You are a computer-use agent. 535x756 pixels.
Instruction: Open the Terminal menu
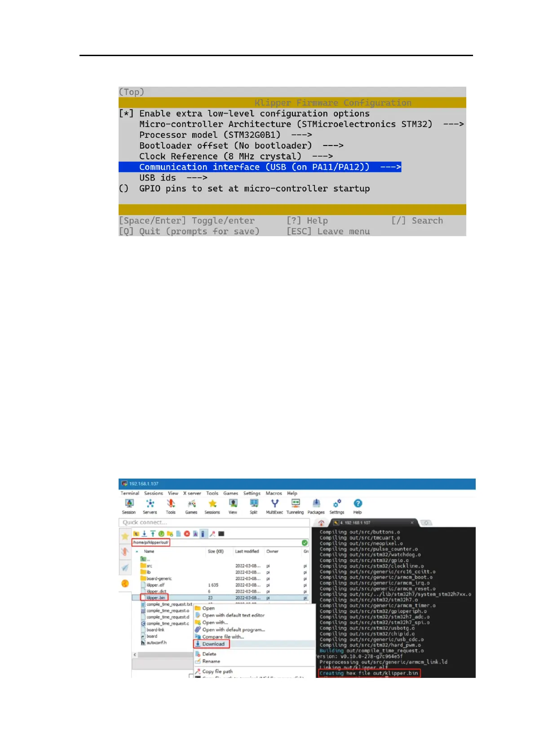click(x=130, y=493)
